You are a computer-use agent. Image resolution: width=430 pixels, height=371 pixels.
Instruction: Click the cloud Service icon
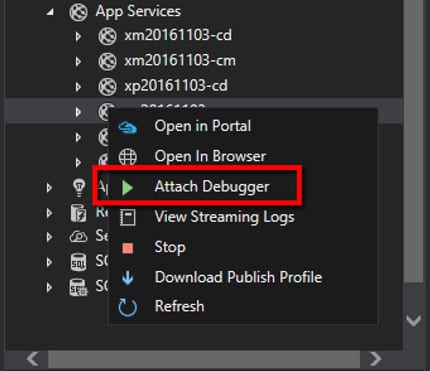tap(78, 237)
